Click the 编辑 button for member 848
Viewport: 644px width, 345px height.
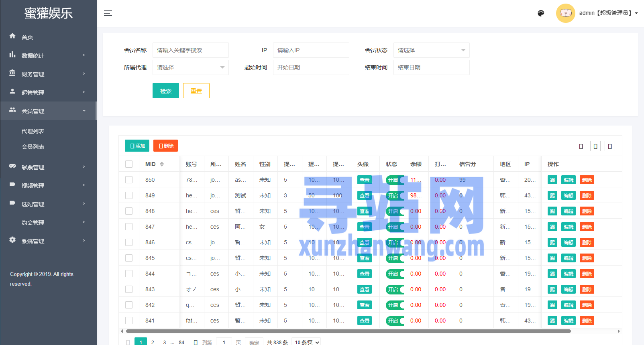[569, 211]
